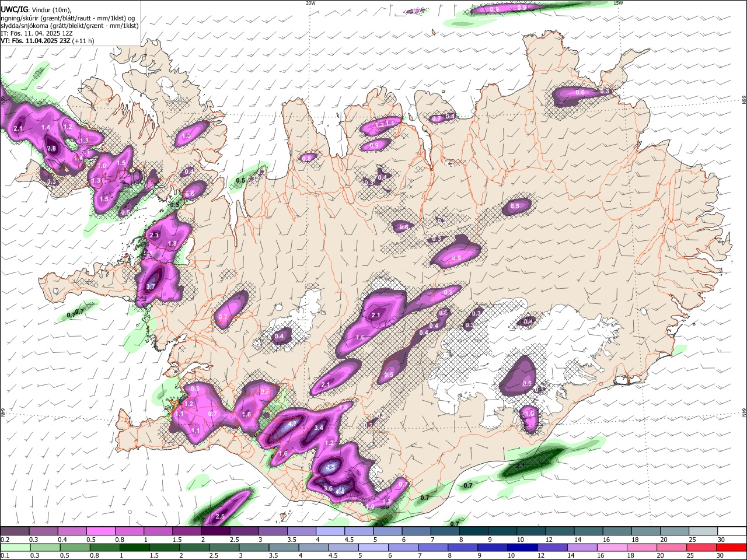Click the 4.4 precipitation value near the south coast

coord(340,492)
